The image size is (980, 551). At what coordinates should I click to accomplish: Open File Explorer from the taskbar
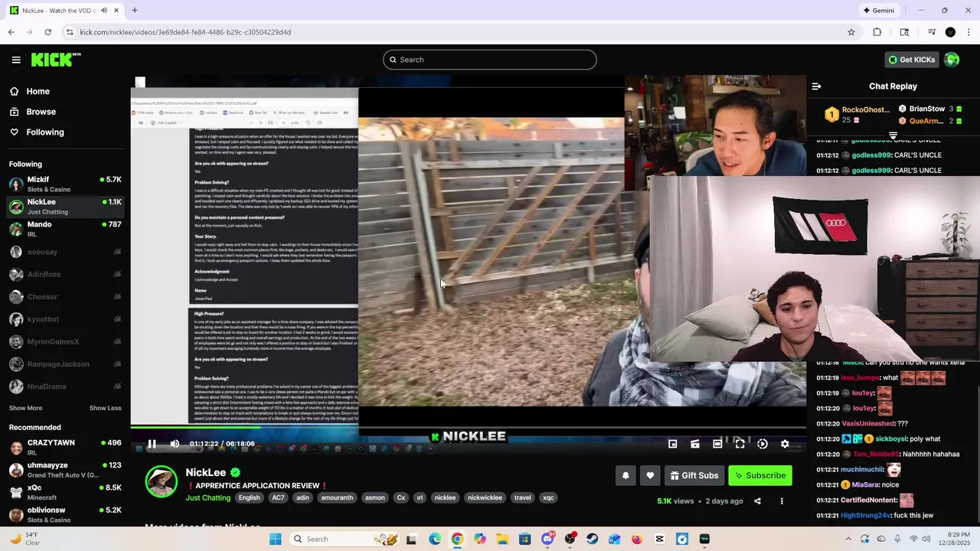tap(502, 540)
